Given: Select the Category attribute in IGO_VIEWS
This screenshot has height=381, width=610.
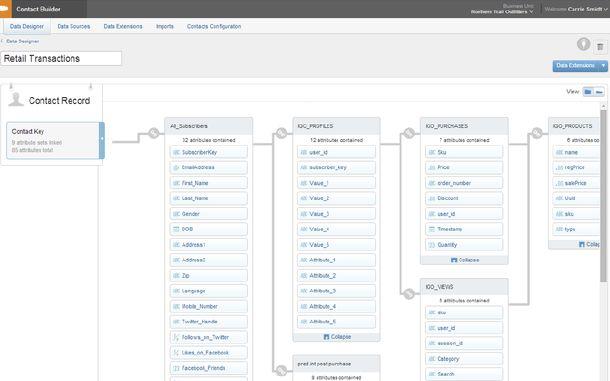Looking at the screenshot, I should click(x=464, y=359).
